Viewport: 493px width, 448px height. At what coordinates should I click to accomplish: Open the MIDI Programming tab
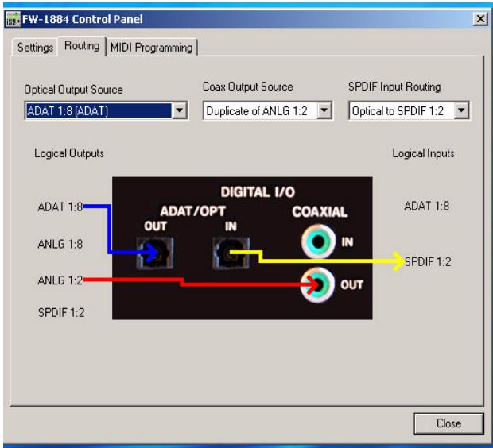click(152, 48)
